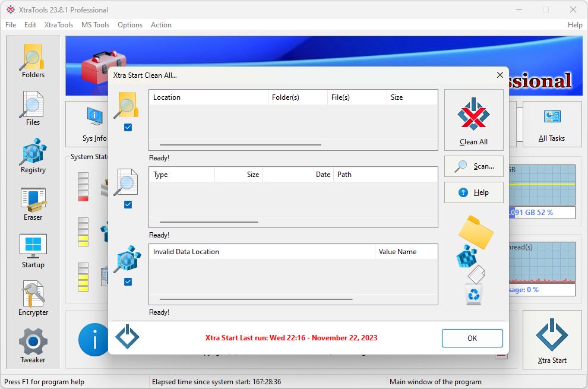Open the Options menu
This screenshot has height=389, width=588.
pos(130,25)
